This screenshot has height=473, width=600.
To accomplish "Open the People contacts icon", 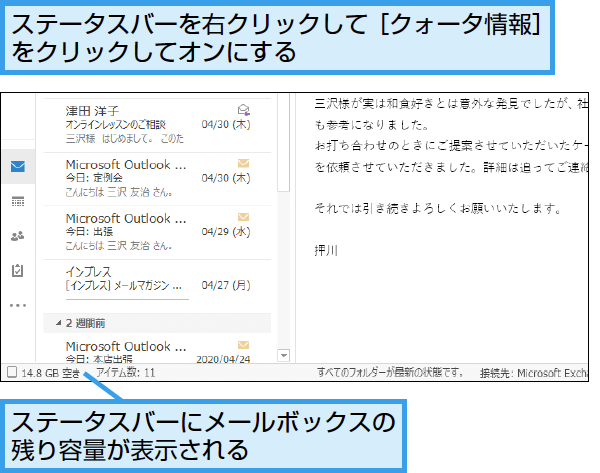I will pos(18,236).
